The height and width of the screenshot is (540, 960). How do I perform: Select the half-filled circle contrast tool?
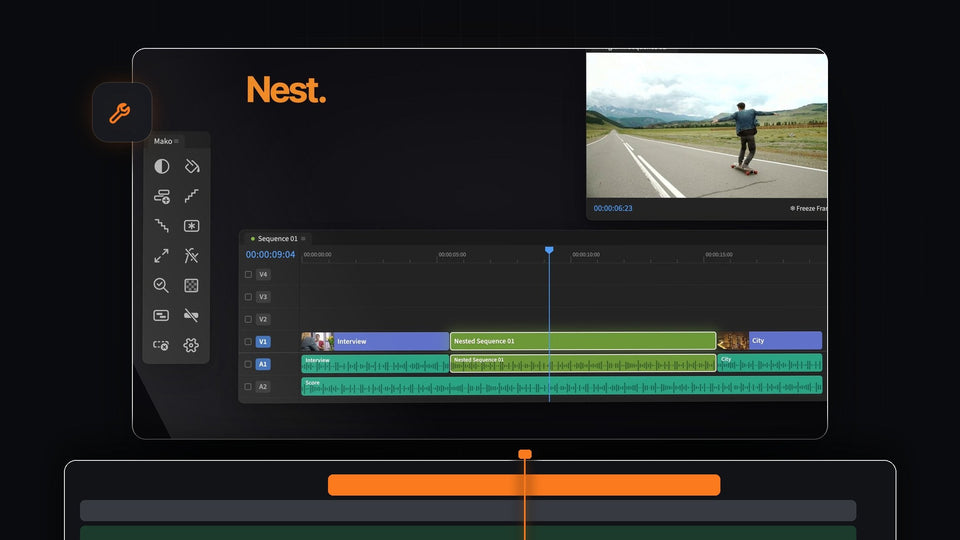[x=162, y=166]
